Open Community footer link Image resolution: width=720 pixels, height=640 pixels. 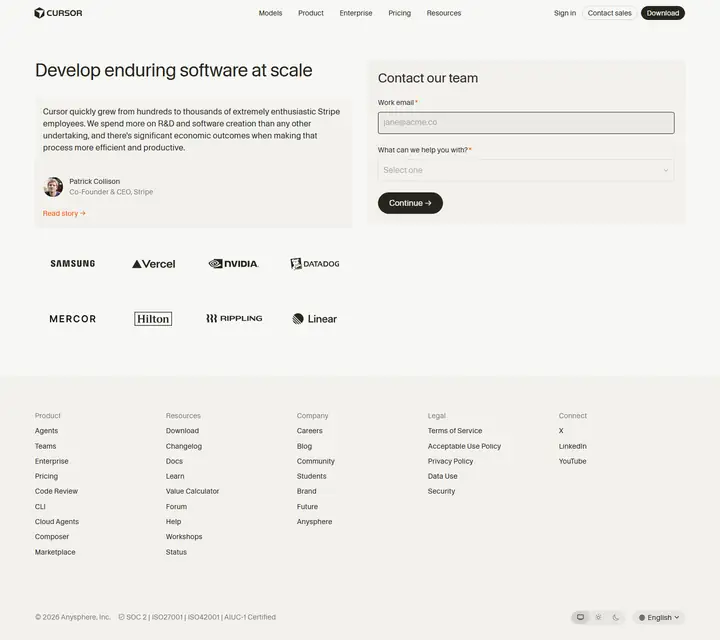[315, 461]
